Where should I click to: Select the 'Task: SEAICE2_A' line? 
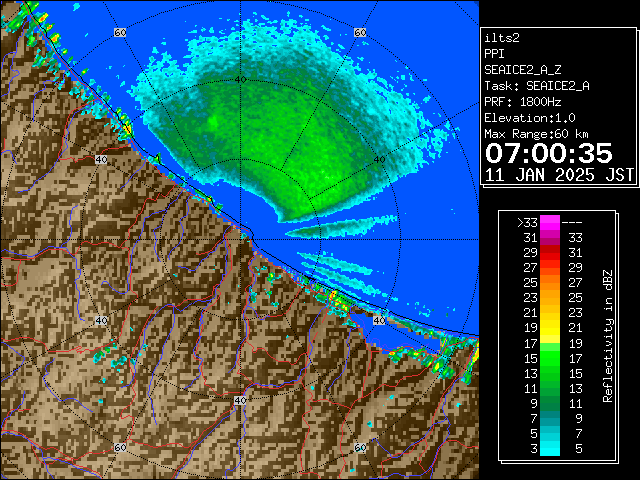pos(537,86)
